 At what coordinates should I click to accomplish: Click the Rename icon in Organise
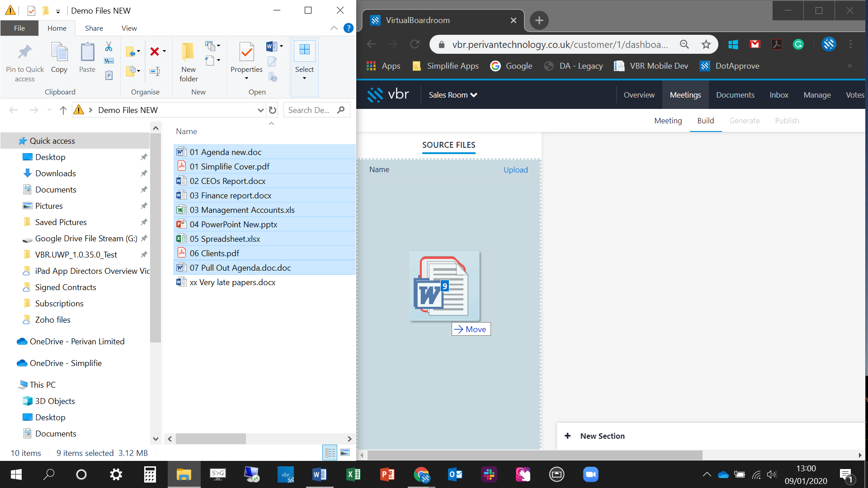tap(155, 71)
